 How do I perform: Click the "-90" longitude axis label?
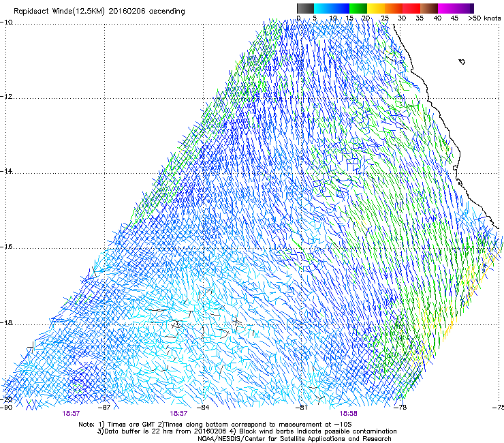coord(6,408)
